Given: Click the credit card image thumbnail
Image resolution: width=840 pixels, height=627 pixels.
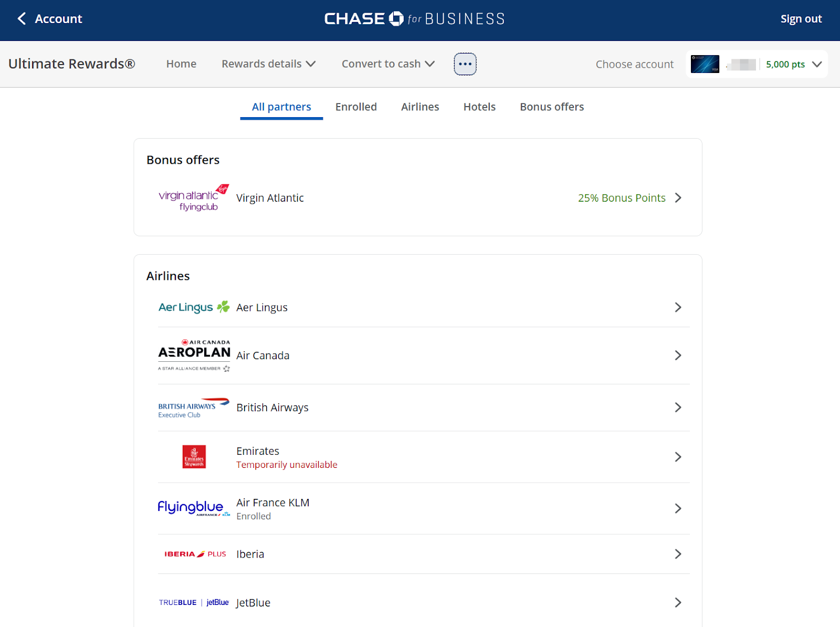Looking at the screenshot, I should 705,64.
